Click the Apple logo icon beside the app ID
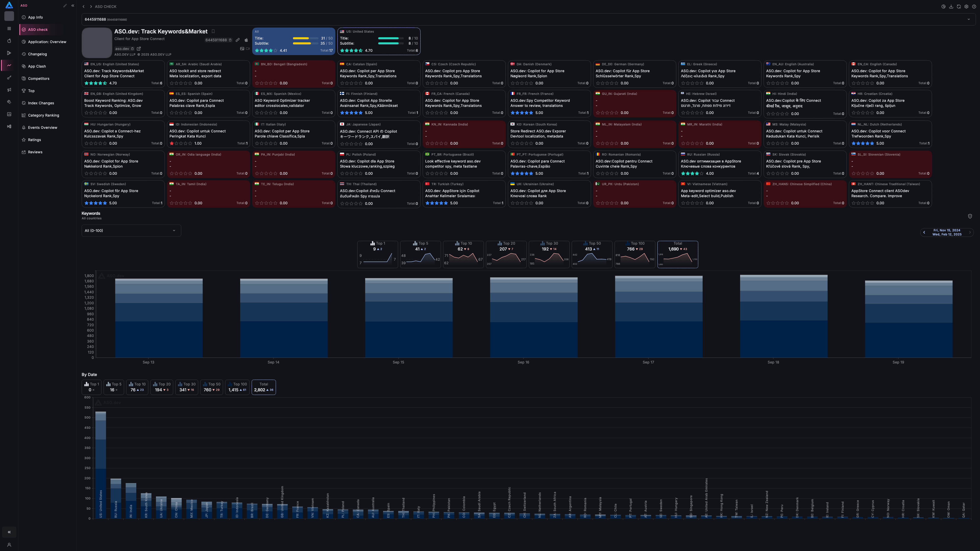The image size is (980, 551). point(246,40)
